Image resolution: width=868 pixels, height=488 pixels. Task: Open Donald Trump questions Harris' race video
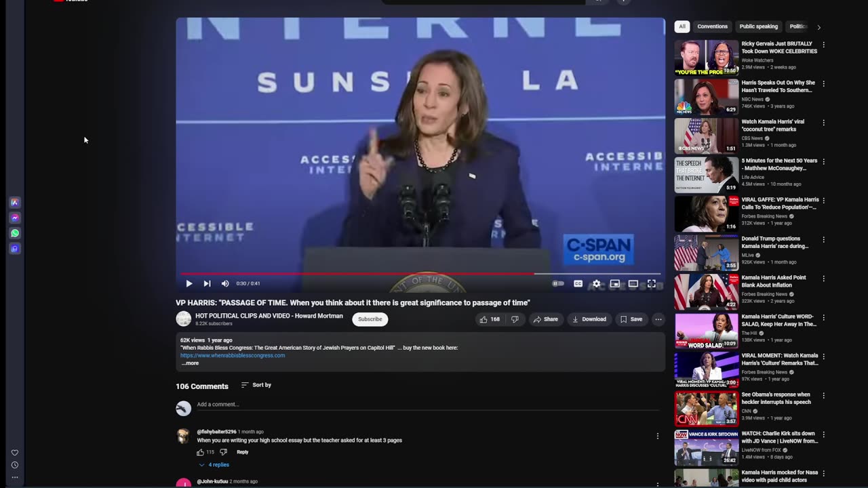(x=706, y=253)
